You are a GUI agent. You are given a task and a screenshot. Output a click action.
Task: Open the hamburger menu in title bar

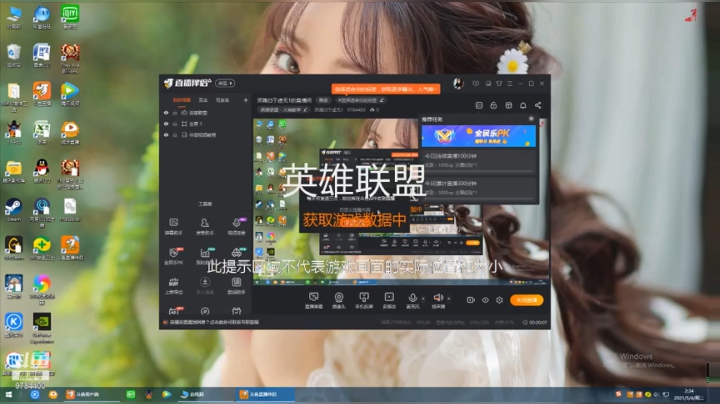click(x=510, y=84)
